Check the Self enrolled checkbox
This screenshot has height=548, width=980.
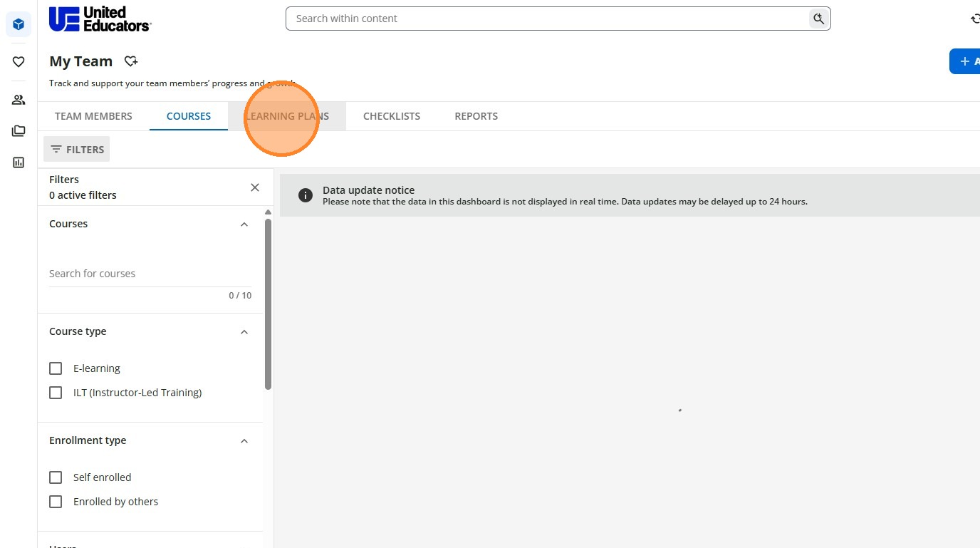coord(56,477)
